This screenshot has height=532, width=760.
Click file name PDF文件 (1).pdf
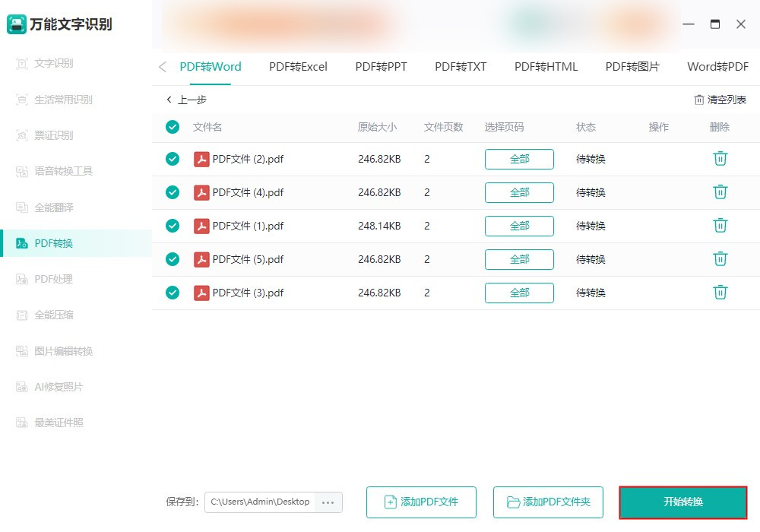[x=248, y=226]
